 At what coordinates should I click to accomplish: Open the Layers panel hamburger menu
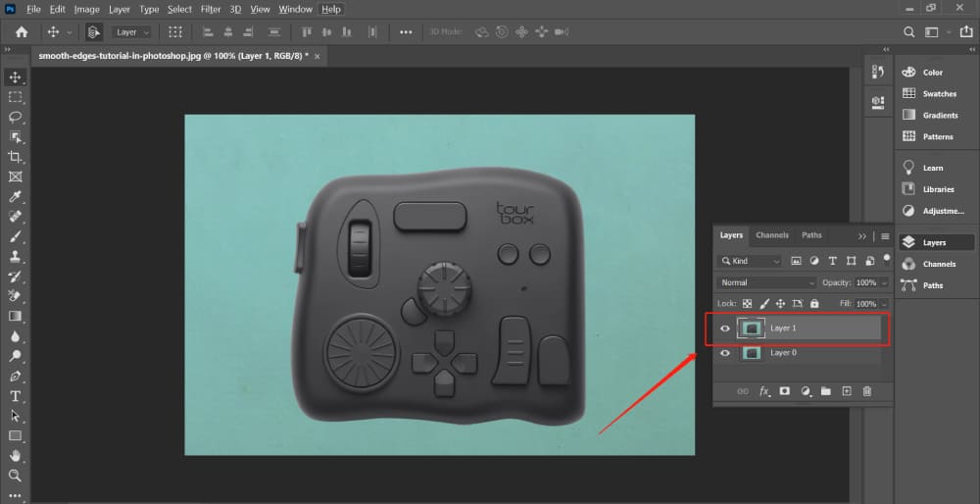pos(885,236)
